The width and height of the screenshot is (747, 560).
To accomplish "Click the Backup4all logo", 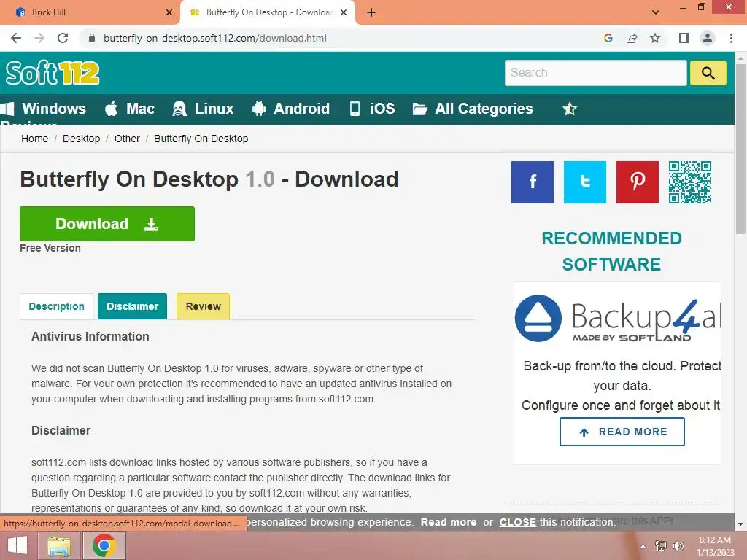I will click(x=617, y=319).
